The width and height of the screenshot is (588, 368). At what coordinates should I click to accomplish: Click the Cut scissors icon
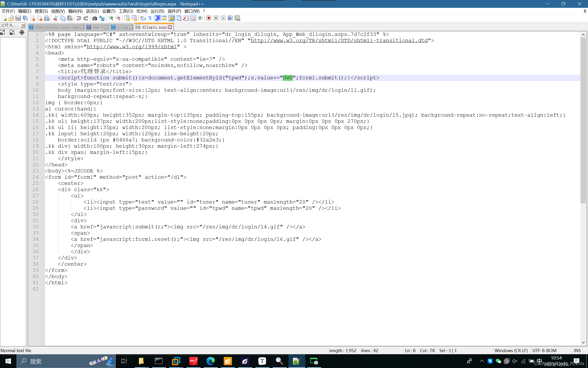point(55,18)
